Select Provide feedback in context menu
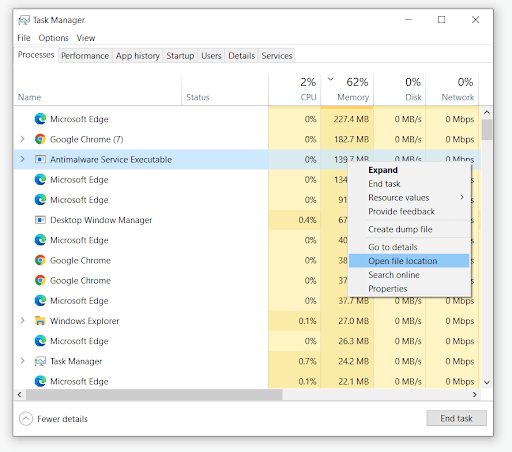Image resolution: width=512 pixels, height=452 pixels. click(410, 211)
